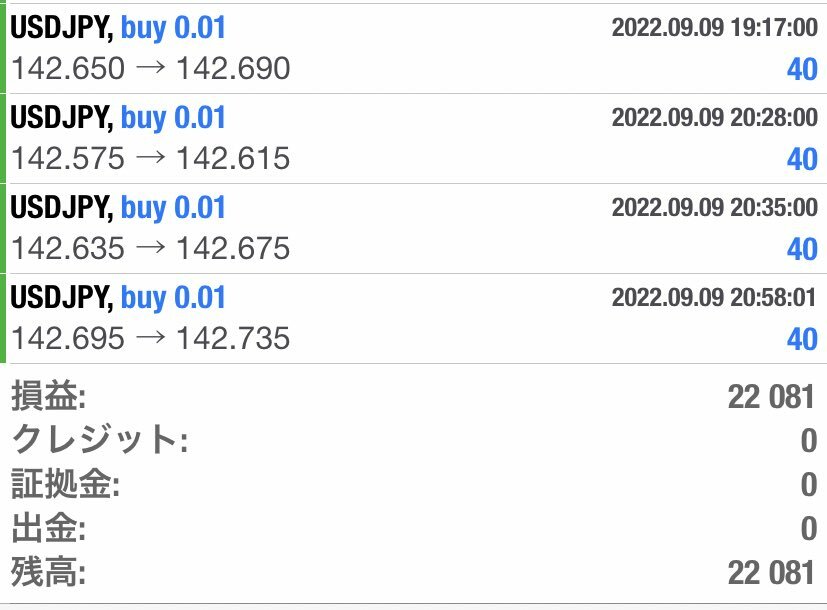Select the 損益 value 22 081

[x=771, y=397]
